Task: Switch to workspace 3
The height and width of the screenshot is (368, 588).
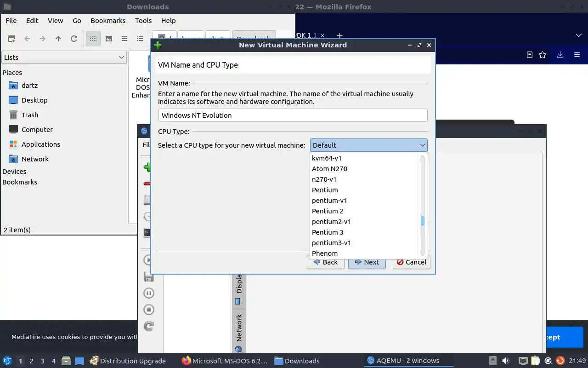Action: click(42, 361)
